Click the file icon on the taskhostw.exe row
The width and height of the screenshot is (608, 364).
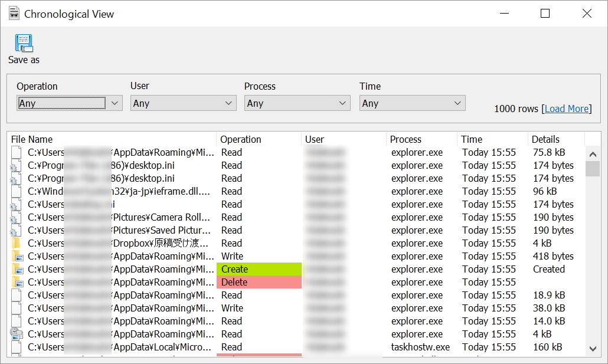15,347
